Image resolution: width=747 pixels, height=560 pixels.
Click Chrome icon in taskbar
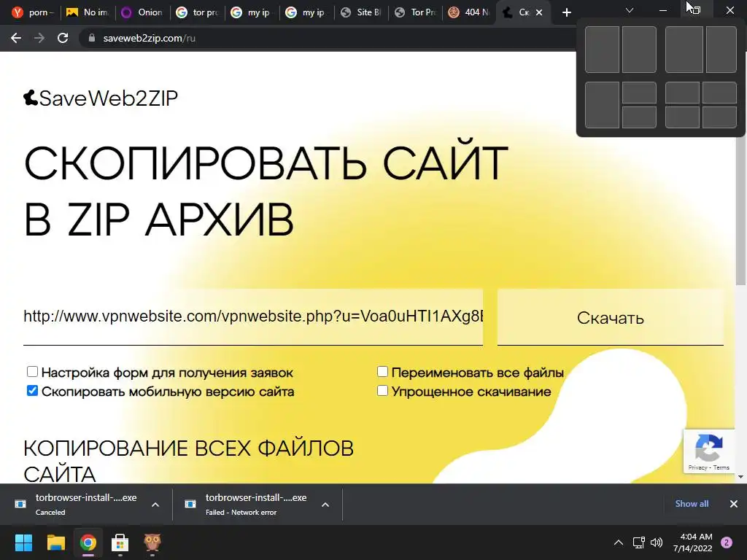pyautogui.click(x=88, y=542)
